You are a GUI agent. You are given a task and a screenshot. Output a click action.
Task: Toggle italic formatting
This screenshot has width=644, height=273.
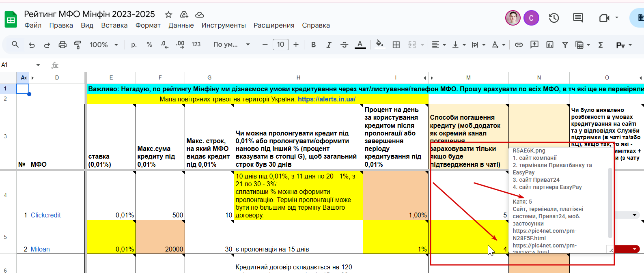[x=329, y=45]
